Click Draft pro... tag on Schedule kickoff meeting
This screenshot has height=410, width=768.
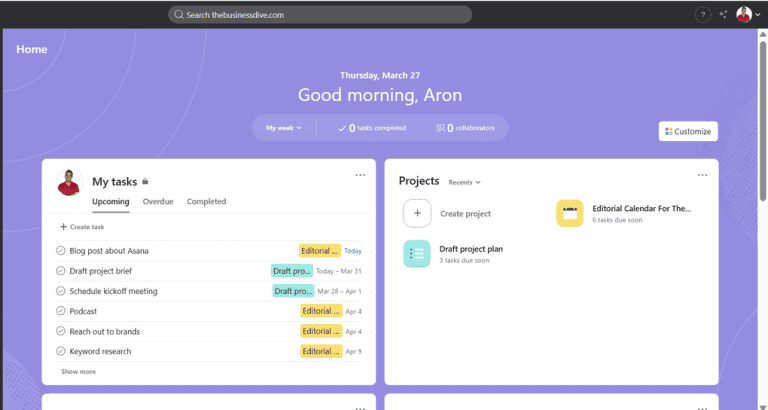(293, 291)
